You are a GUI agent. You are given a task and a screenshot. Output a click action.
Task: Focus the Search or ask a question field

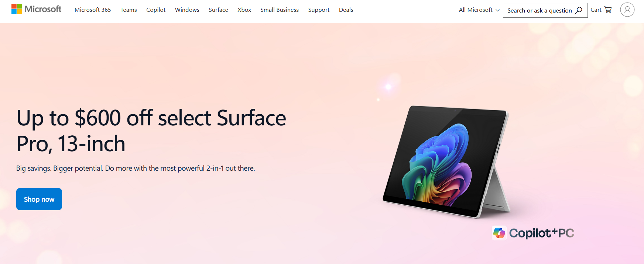545,10
